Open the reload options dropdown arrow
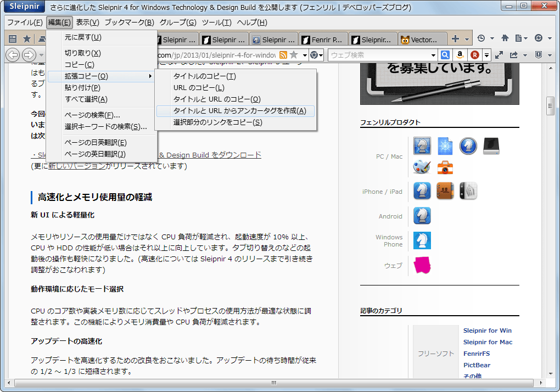 [x=550, y=38]
